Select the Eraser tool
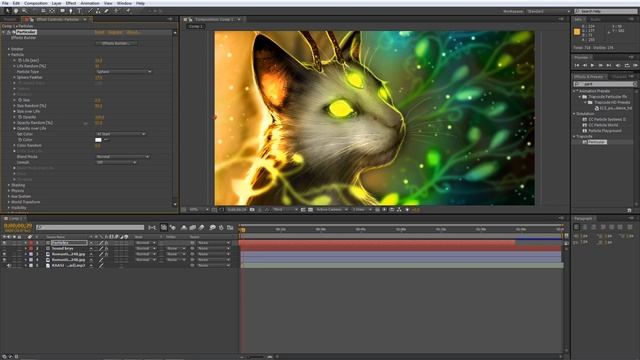The image size is (640, 360). [x=107, y=11]
